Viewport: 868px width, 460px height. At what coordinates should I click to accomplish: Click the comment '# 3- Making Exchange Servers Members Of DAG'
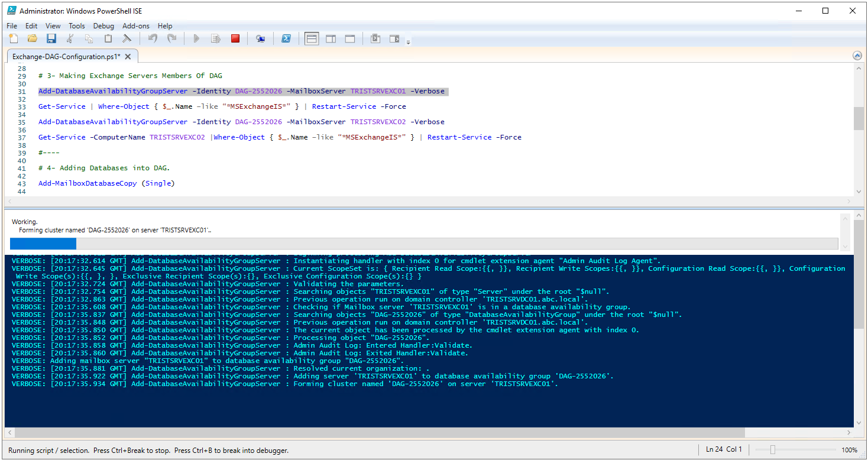click(x=130, y=76)
